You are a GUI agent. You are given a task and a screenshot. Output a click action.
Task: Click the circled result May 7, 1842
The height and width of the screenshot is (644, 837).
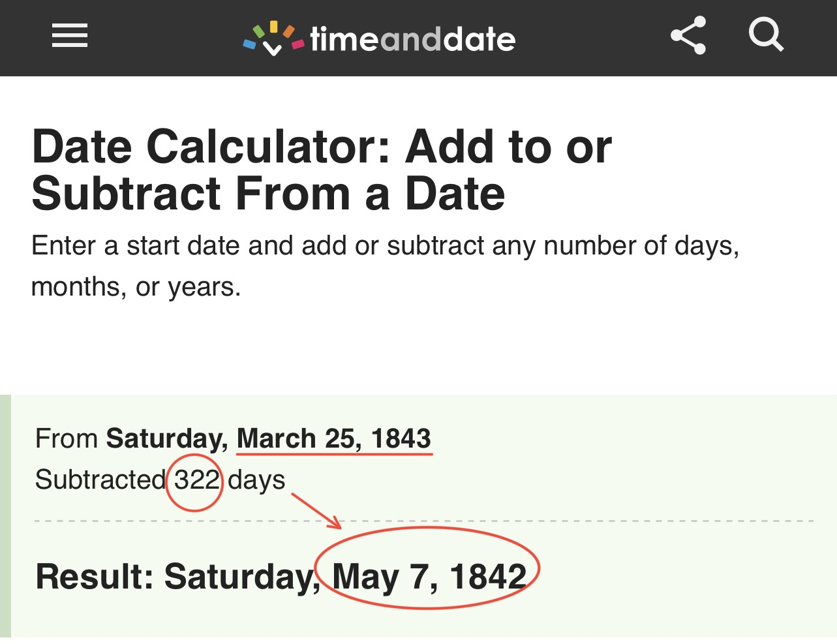[x=429, y=577]
